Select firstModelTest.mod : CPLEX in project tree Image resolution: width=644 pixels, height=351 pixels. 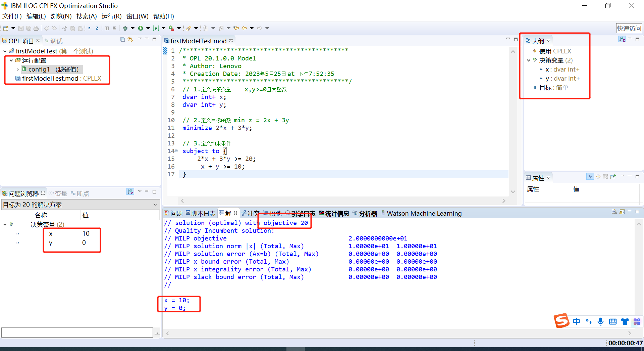coord(58,78)
